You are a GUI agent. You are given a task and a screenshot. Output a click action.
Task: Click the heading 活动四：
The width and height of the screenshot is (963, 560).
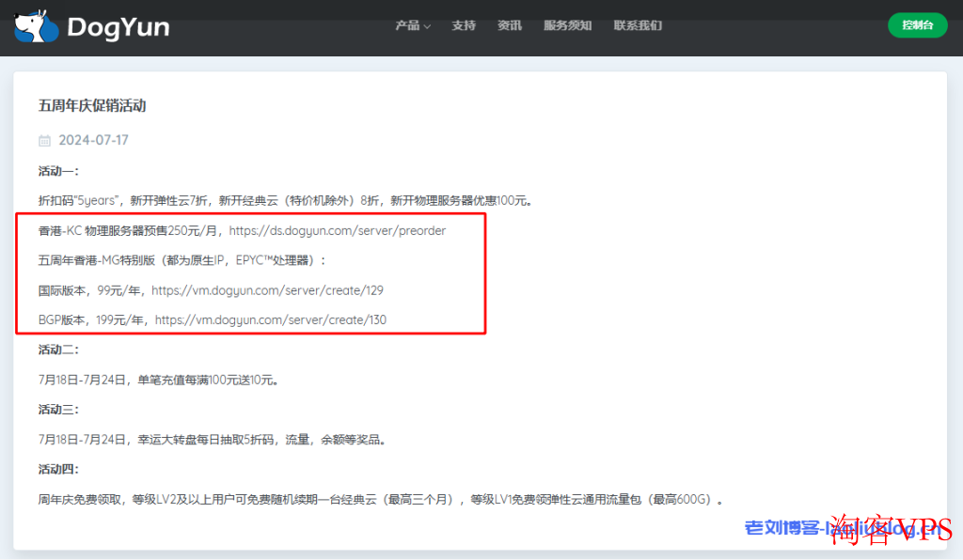58,470
